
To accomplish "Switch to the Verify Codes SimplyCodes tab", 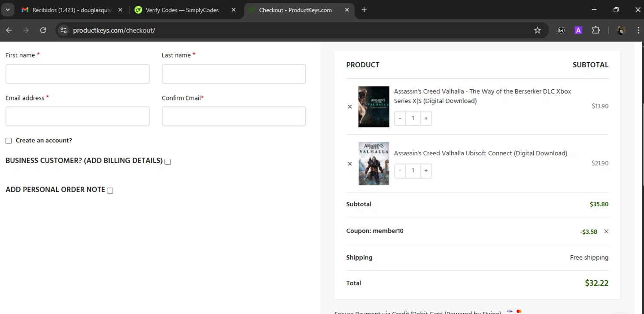I will 185,10.
